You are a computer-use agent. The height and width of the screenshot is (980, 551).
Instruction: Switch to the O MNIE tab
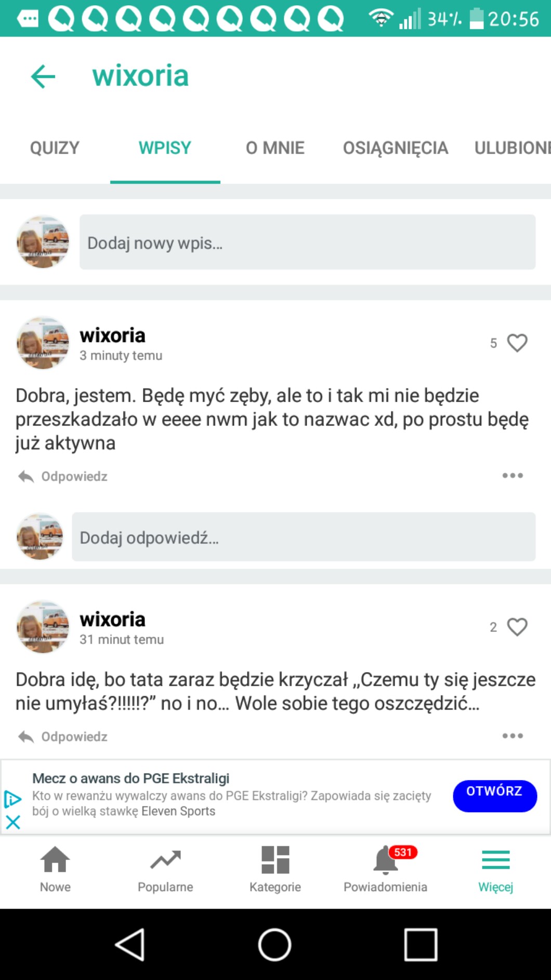[x=275, y=148]
